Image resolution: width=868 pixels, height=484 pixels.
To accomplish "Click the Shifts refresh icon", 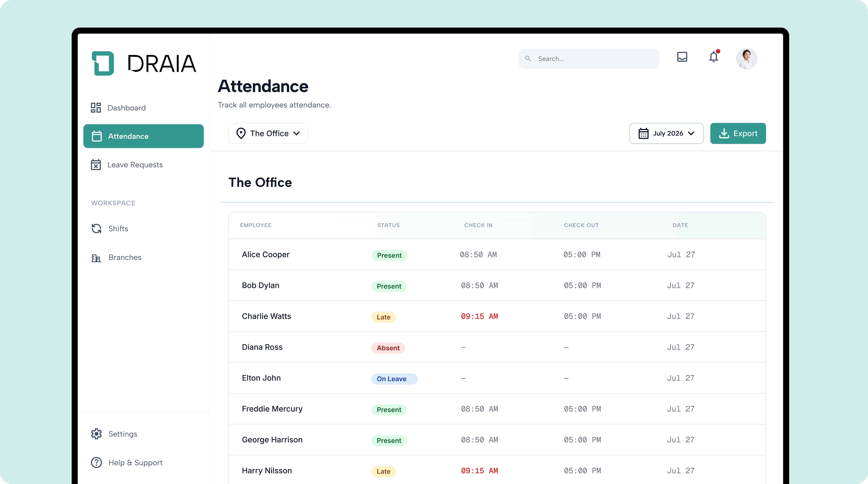I will tap(96, 228).
